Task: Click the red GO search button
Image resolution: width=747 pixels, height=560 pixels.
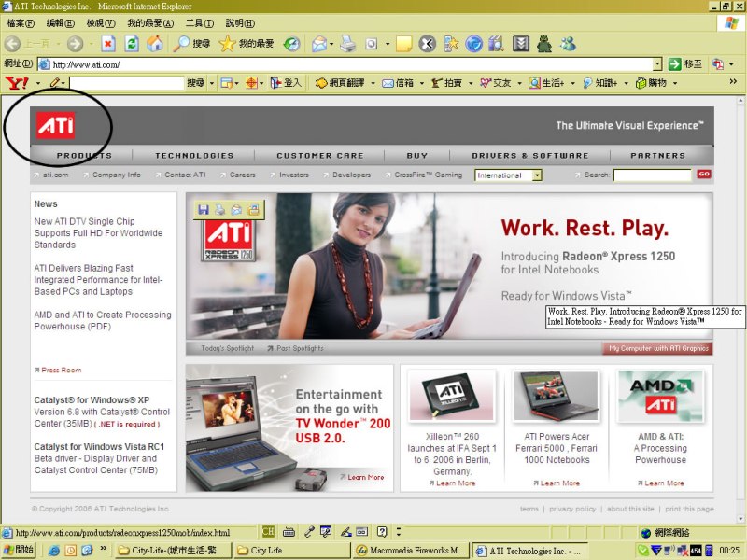Action: click(x=704, y=175)
